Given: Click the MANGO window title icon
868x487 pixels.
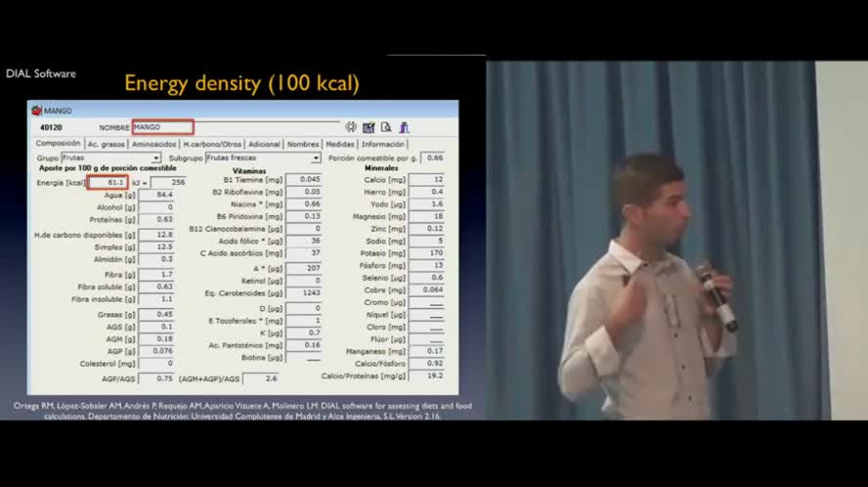Looking at the screenshot, I should point(36,111).
